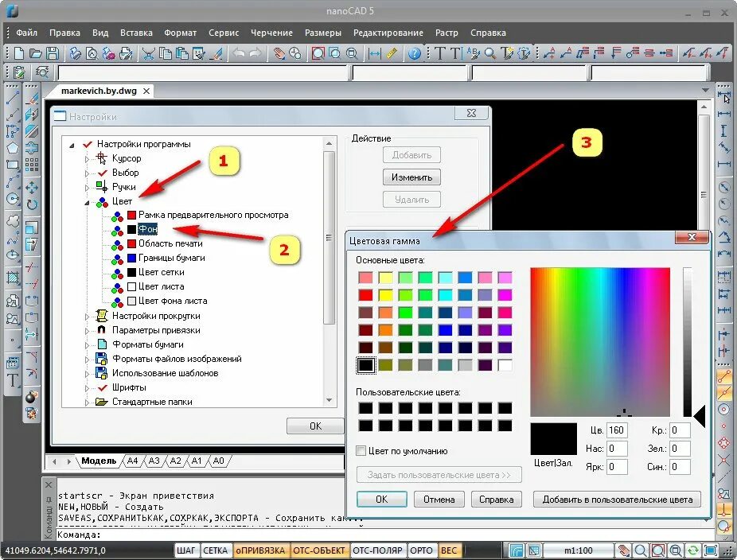Click the Справка button in color dialog
The image size is (737, 560).
[497, 499]
